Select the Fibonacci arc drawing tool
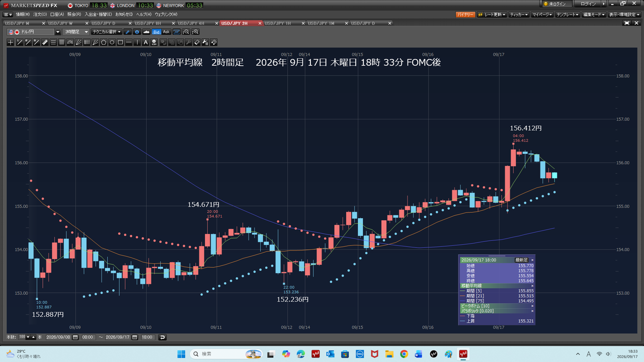The width and height of the screenshot is (644, 362). tap(70, 42)
